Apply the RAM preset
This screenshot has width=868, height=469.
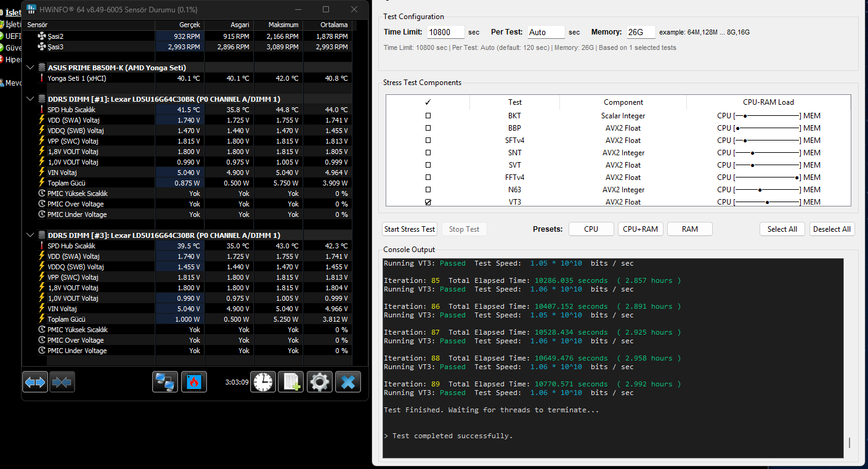pyautogui.click(x=690, y=229)
